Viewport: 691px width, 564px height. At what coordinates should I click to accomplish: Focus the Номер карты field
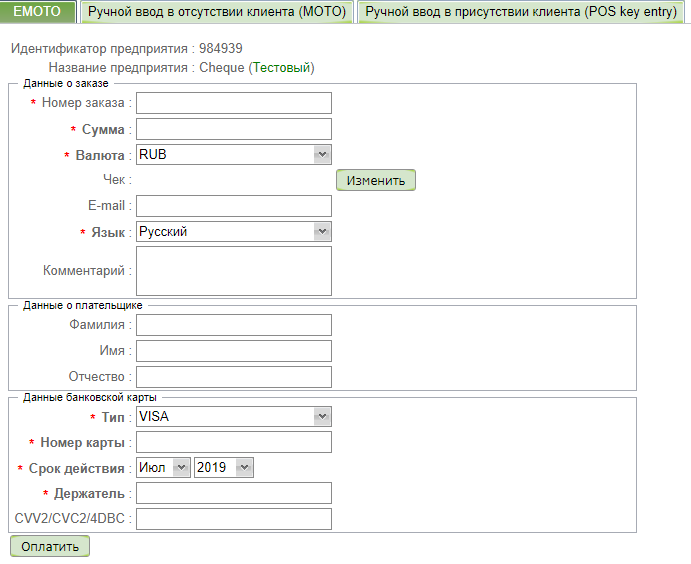coord(233,442)
